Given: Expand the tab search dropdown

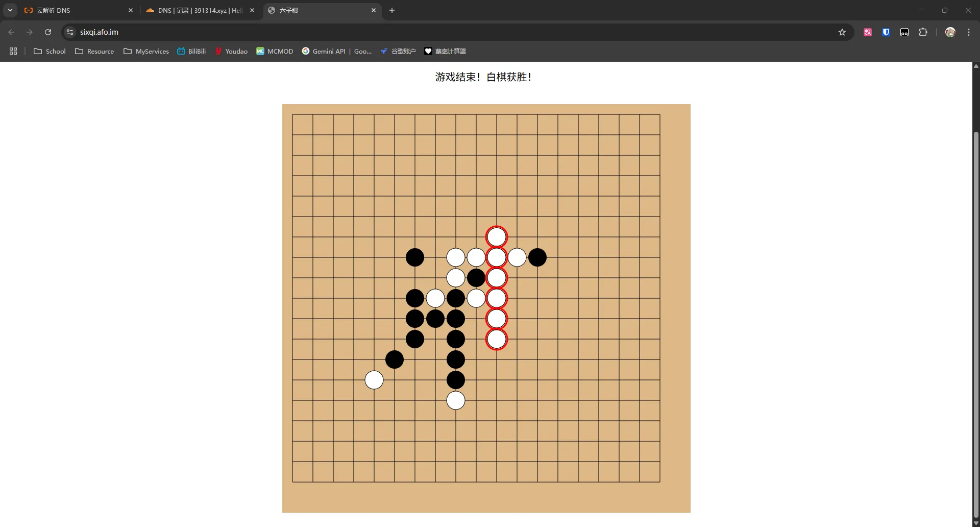Looking at the screenshot, I should pyautogui.click(x=10, y=10).
